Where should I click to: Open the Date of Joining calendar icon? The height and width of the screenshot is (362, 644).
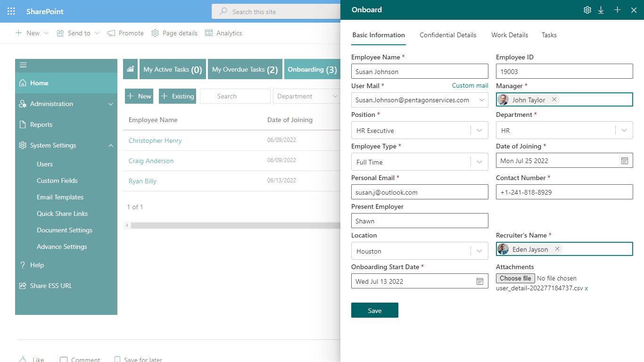pyautogui.click(x=625, y=161)
